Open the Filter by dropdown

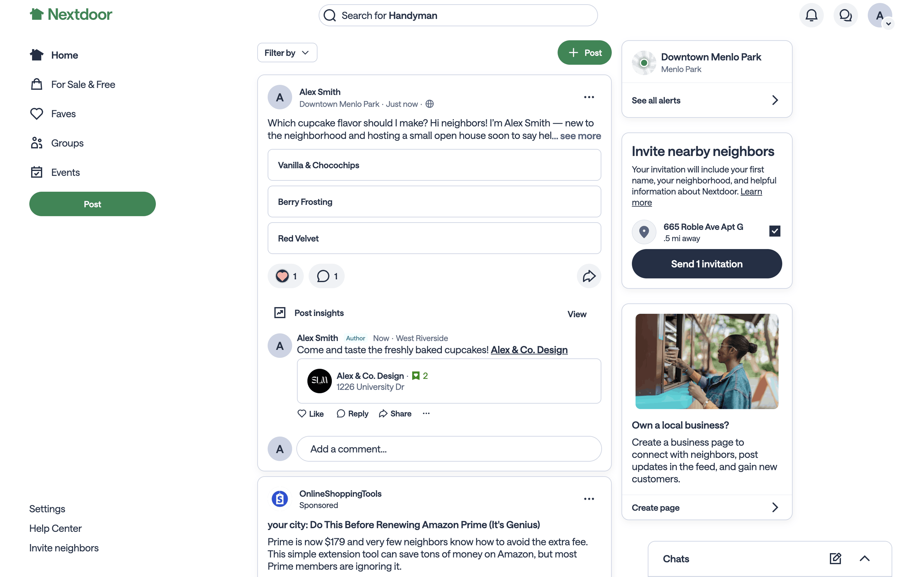click(x=287, y=53)
